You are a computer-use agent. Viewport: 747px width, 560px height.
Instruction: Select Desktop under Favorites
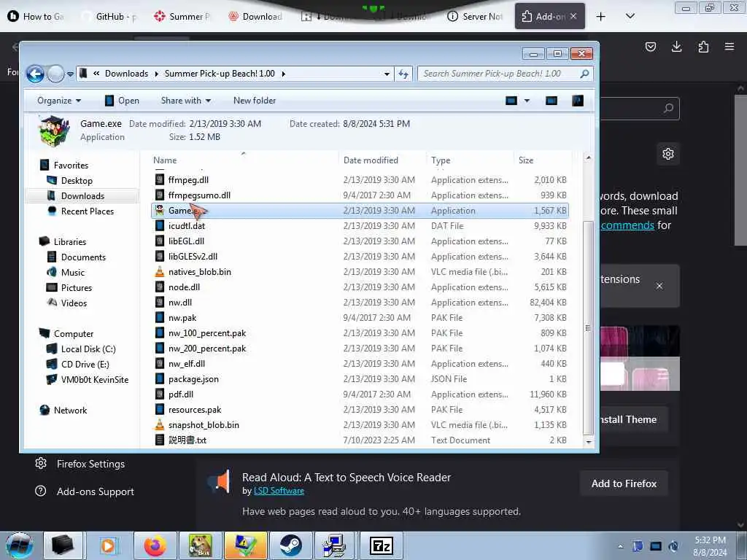click(x=69, y=181)
